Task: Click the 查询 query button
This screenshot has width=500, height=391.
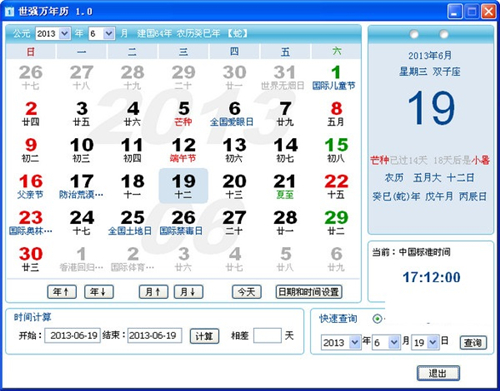Action: click(x=473, y=343)
